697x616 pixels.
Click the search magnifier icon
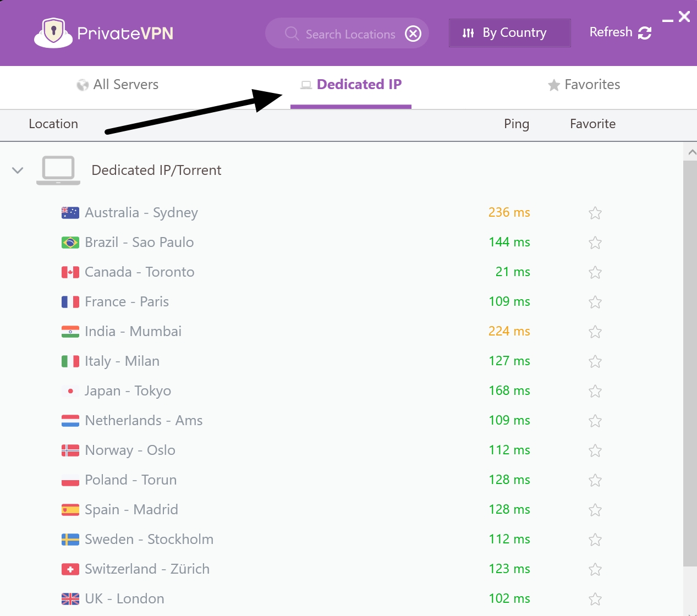point(292,34)
